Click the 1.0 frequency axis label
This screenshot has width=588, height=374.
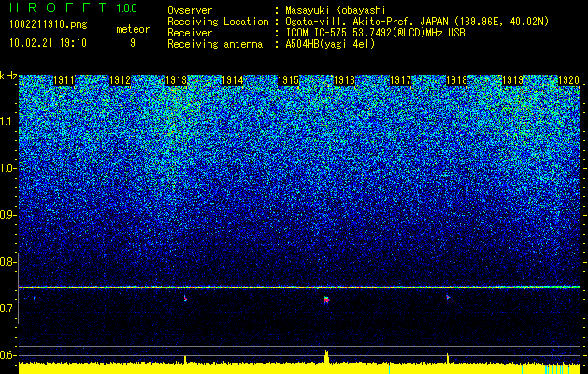tap(7, 169)
